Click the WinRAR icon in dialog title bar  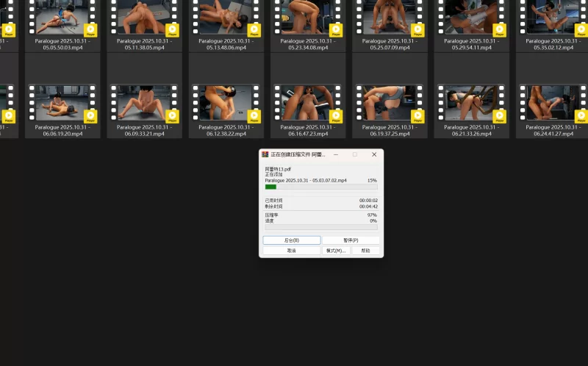click(x=265, y=154)
